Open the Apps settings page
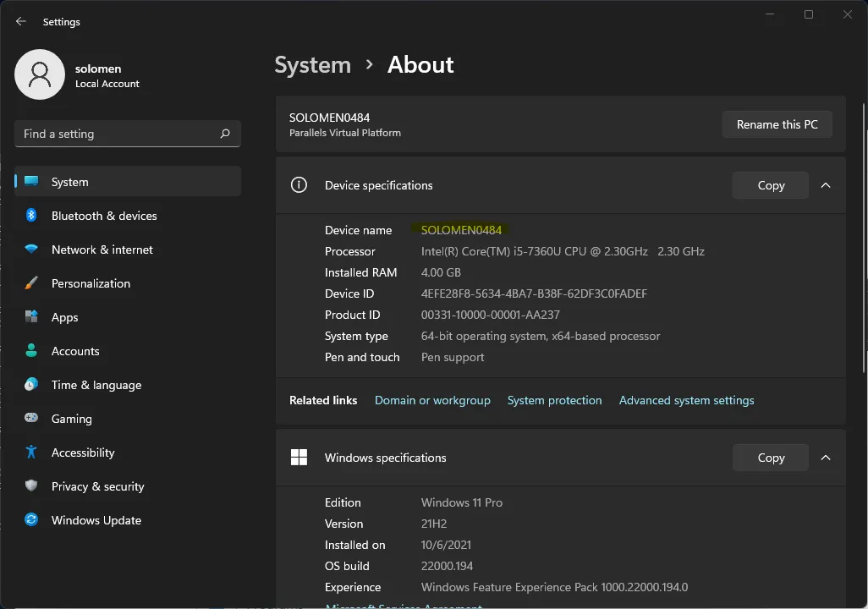The image size is (868, 609). pos(128,316)
